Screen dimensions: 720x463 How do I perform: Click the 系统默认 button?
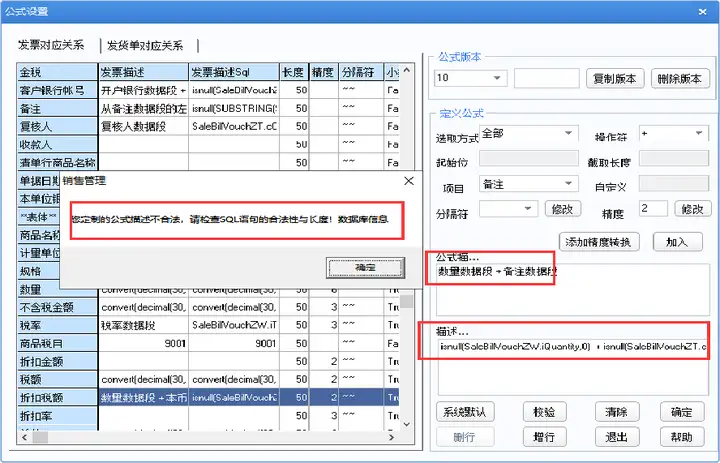[x=465, y=412]
